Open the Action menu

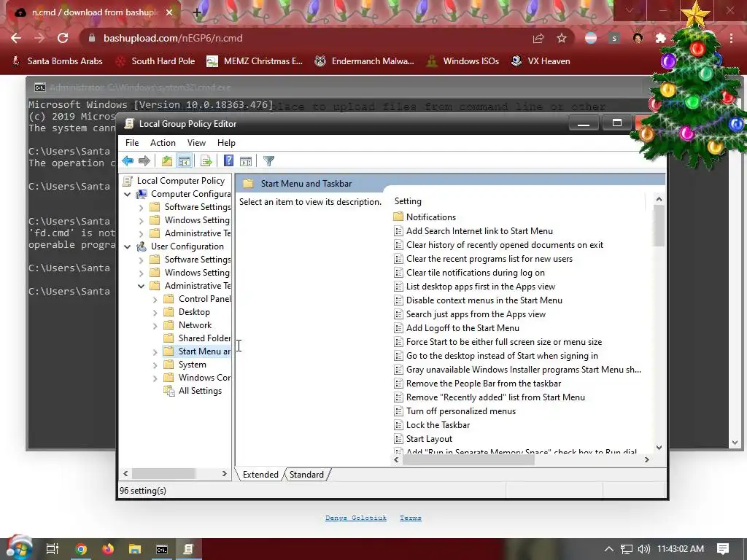click(x=163, y=143)
